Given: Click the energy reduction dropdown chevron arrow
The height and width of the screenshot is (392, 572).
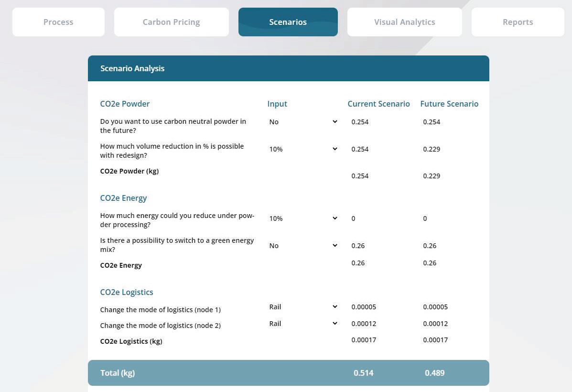Looking at the screenshot, I should point(335,218).
